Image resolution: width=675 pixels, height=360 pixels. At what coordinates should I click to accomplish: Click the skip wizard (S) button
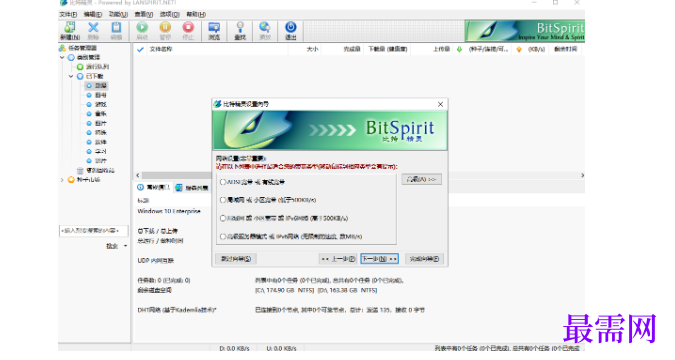tap(236, 259)
